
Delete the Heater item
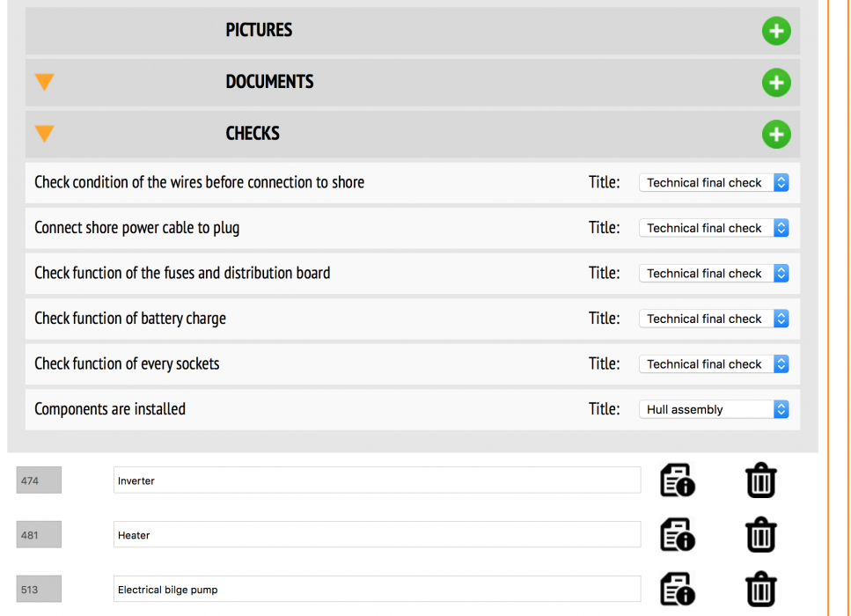(760, 535)
